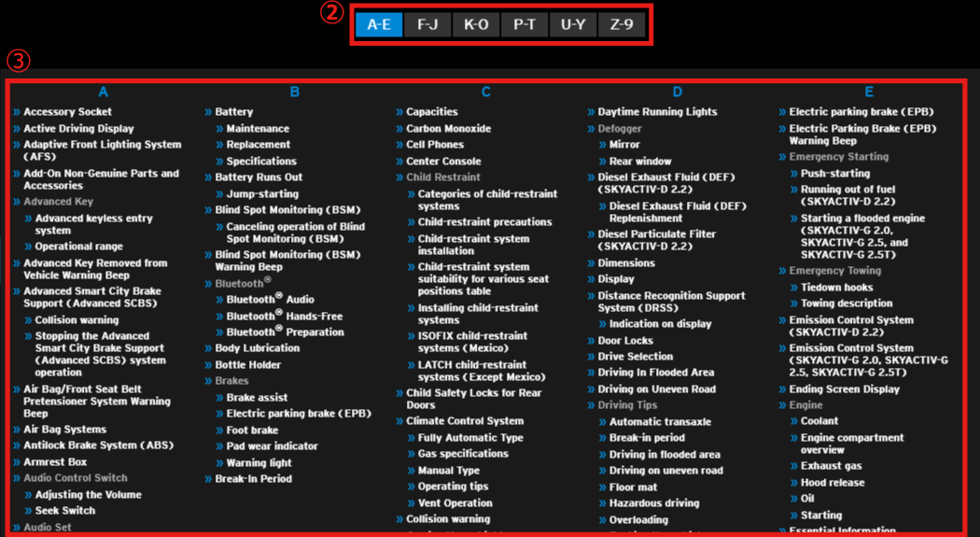Open the Accessory Socket entry
This screenshot has width=980, height=537.
click(67, 112)
